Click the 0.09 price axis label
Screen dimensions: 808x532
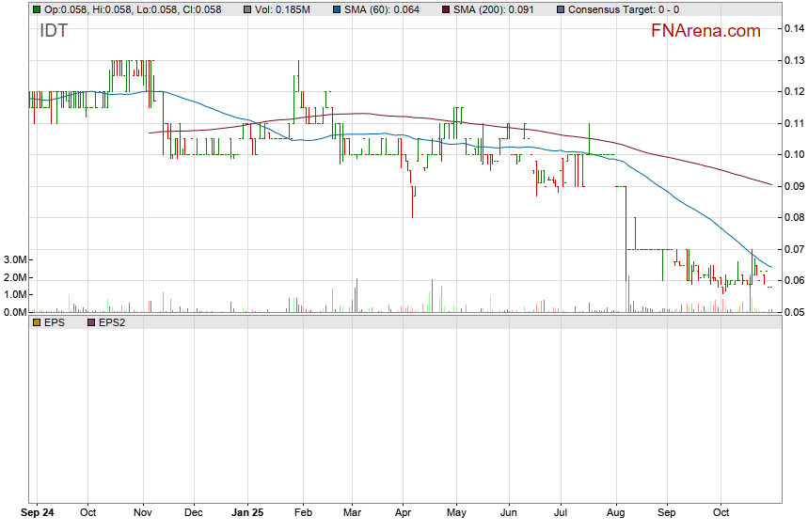pyautogui.click(x=792, y=186)
